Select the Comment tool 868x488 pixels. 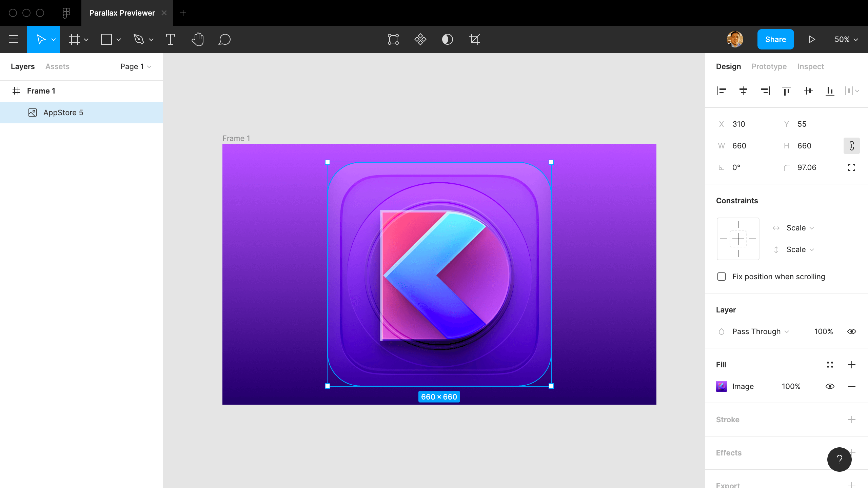224,39
